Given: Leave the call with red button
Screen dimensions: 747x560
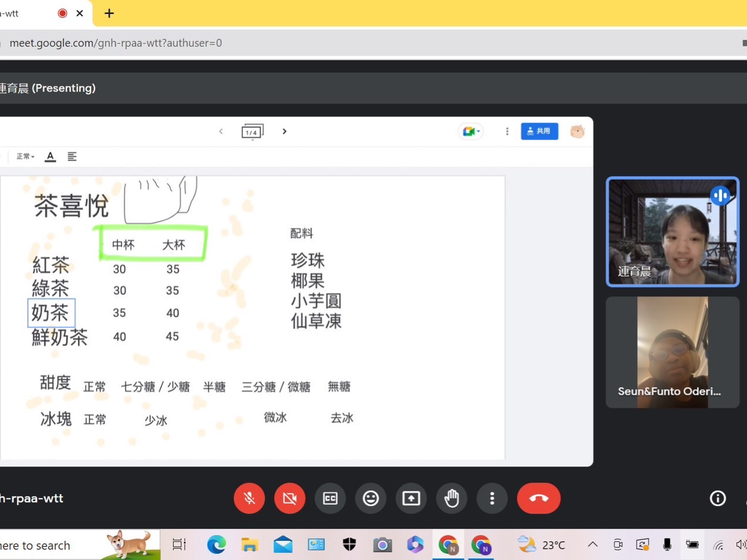Looking at the screenshot, I should tap(538, 498).
